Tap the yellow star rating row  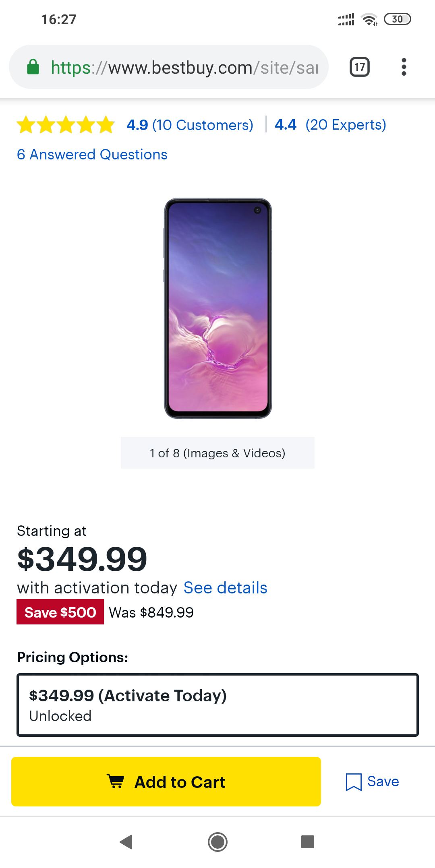coord(66,125)
